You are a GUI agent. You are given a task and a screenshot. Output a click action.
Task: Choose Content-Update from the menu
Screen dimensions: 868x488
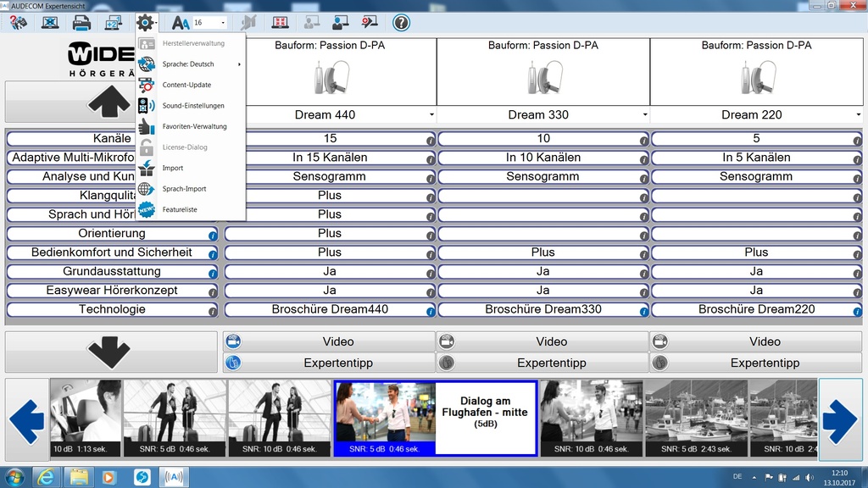click(186, 85)
